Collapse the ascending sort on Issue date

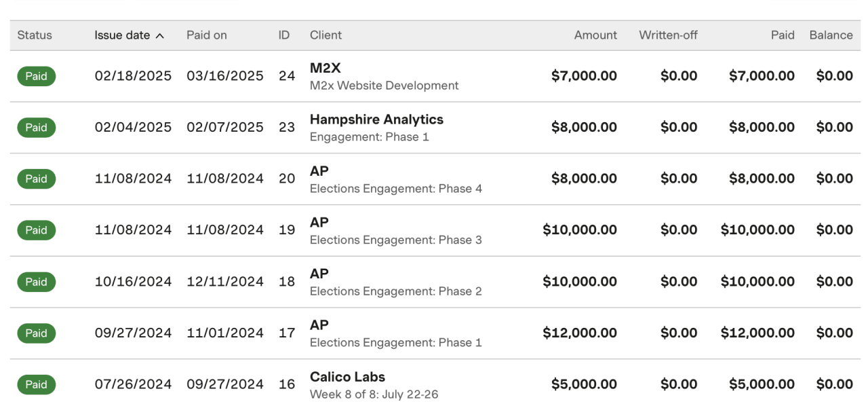(x=123, y=35)
